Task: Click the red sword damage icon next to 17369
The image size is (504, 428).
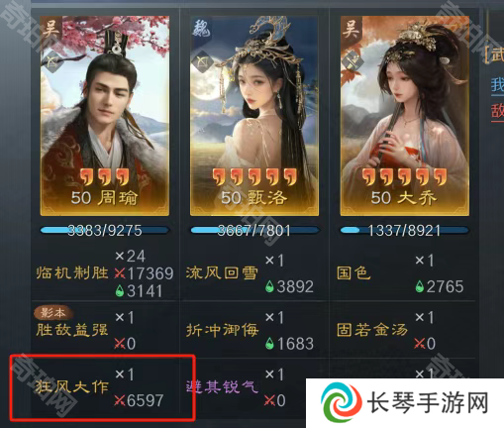Action: 120,273
